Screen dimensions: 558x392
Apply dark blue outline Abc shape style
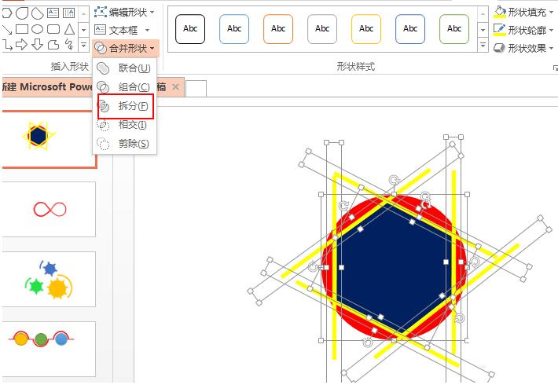click(x=410, y=29)
